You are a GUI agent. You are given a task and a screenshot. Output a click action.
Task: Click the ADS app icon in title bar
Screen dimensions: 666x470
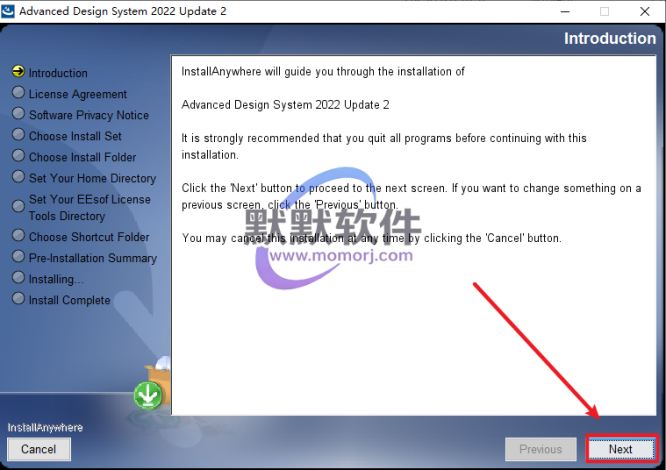coord(8,11)
